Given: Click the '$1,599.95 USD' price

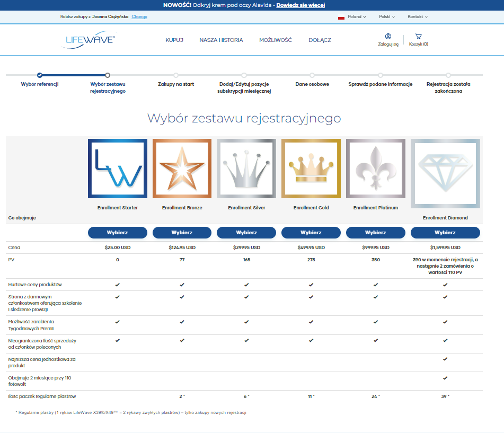Looking at the screenshot, I should click(x=445, y=248).
